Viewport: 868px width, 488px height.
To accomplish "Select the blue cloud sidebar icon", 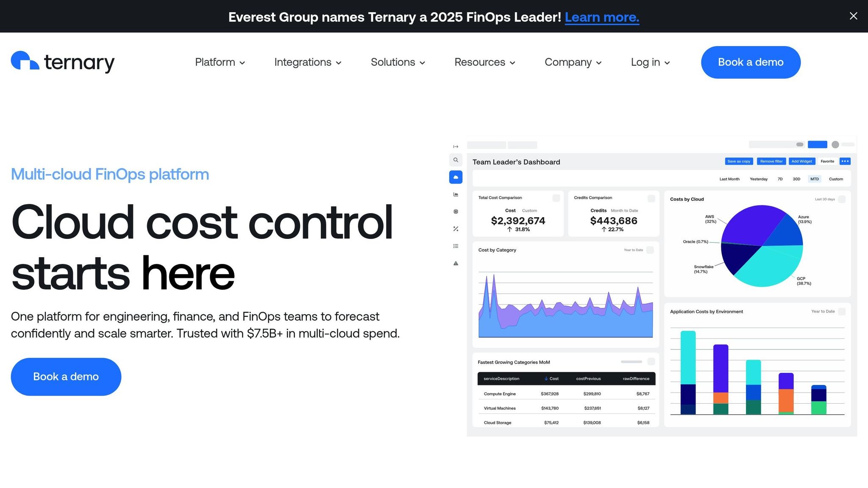I will (456, 177).
